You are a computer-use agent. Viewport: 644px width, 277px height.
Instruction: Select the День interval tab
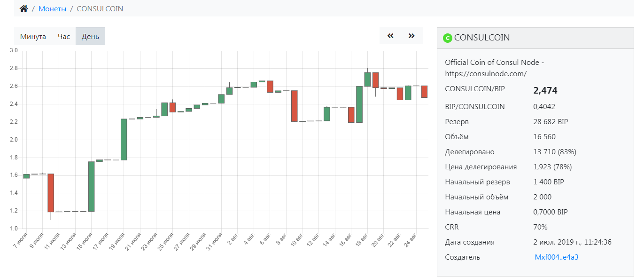click(90, 36)
